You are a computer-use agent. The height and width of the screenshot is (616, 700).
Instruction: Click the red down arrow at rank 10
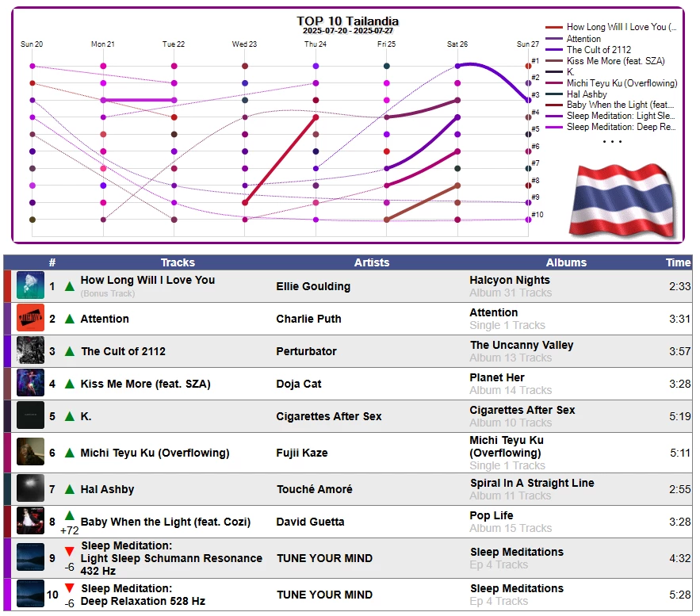(69, 588)
